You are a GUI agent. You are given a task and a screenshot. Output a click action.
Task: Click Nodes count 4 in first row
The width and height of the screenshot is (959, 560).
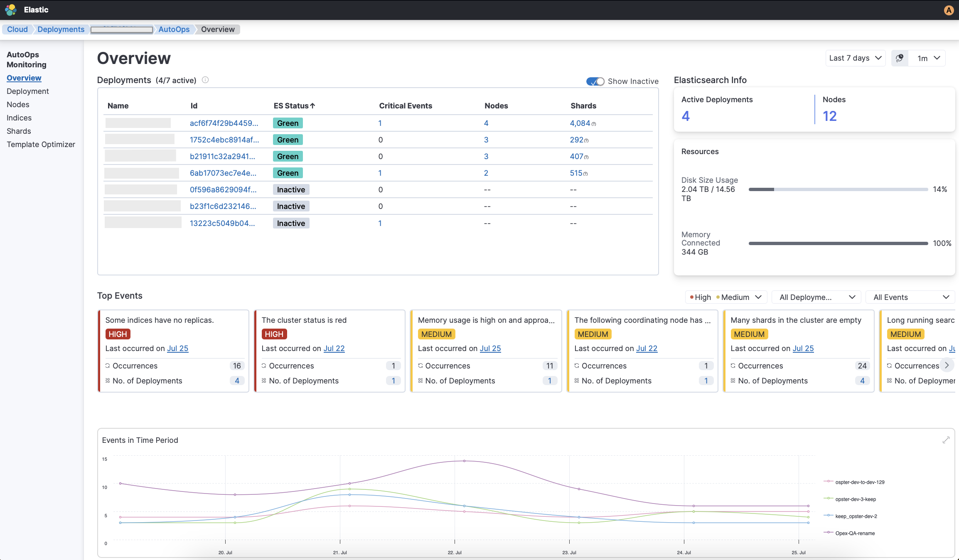486,123
